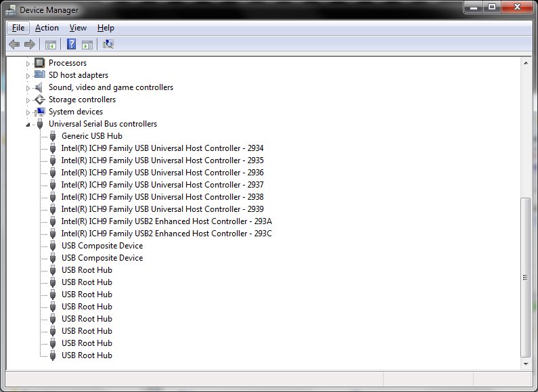Image resolution: width=538 pixels, height=392 pixels.
Task: Click USB icon beside Enhanced controller 293A
Action: [x=53, y=221]
